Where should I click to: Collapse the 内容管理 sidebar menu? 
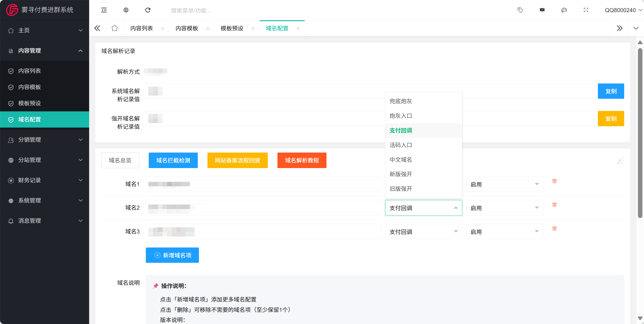[x=45, y=51]
